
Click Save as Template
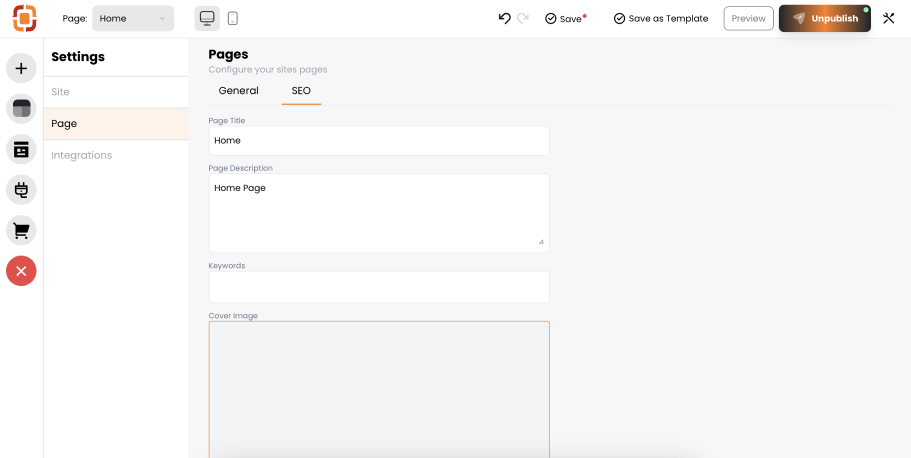click(x=661, y=19)
